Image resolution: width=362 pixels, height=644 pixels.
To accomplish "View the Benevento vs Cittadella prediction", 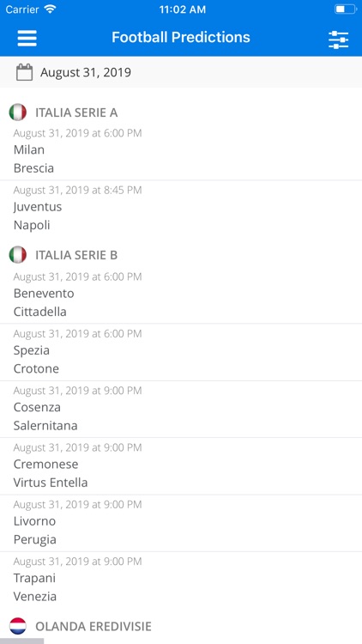I will tap(181, 295).
